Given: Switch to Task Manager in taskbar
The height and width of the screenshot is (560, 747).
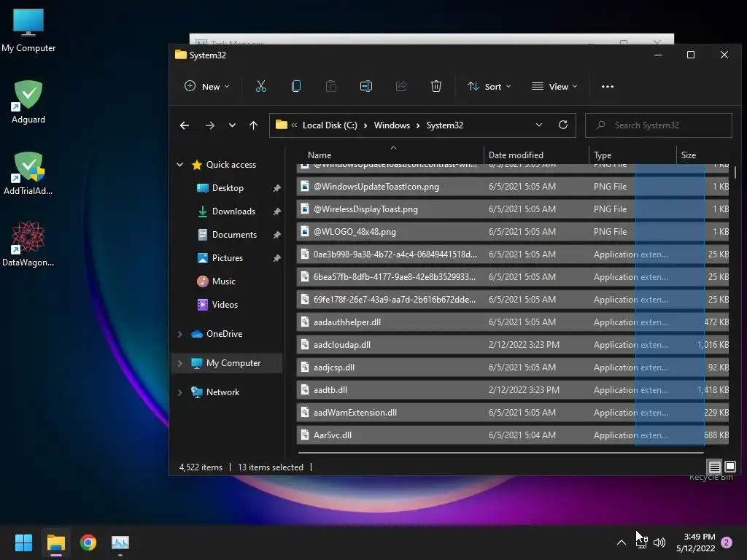Looking at the screenshot, I should 120,542.
